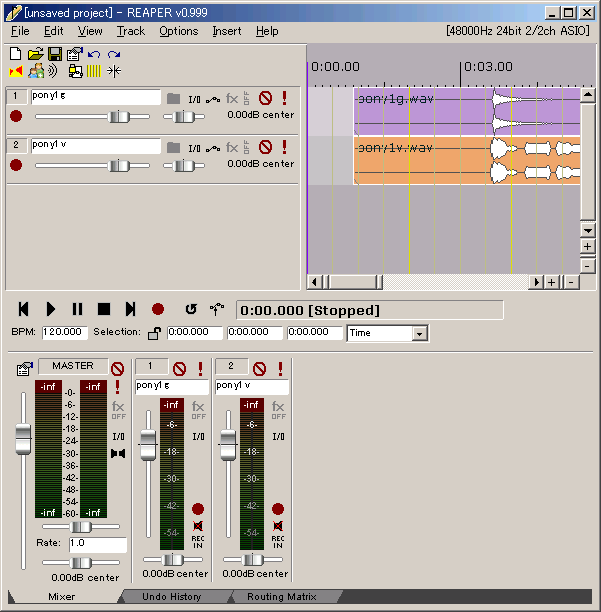Solo track 2 in the mixer strip

pos(279,368)
